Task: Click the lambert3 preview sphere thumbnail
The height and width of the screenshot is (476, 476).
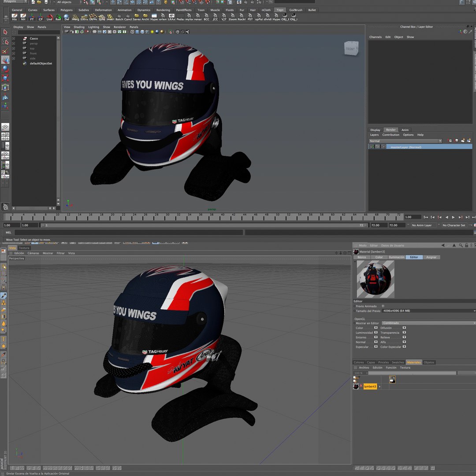Action: point(375,279)
